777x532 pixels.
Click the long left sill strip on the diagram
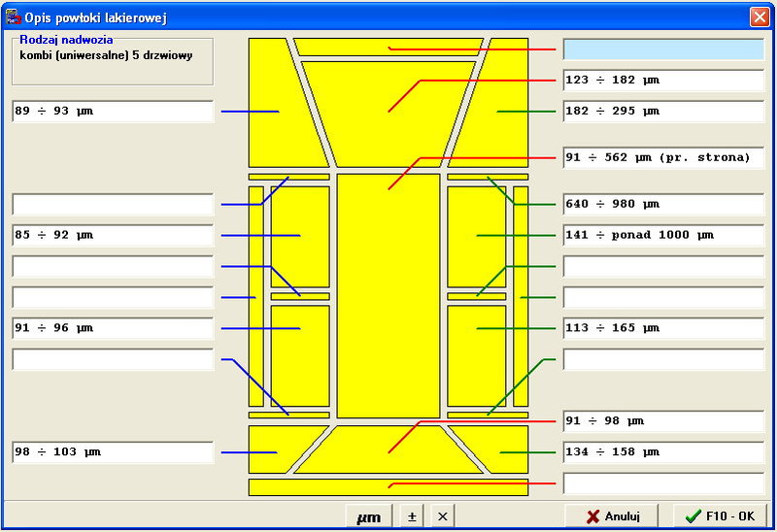256,296
